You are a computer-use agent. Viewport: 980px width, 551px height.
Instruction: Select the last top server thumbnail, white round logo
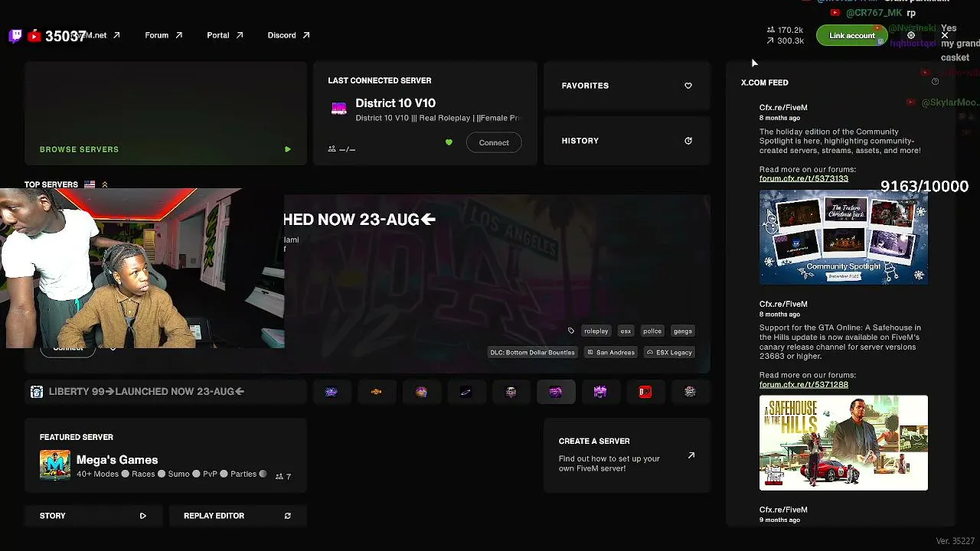tap(690, 392)
